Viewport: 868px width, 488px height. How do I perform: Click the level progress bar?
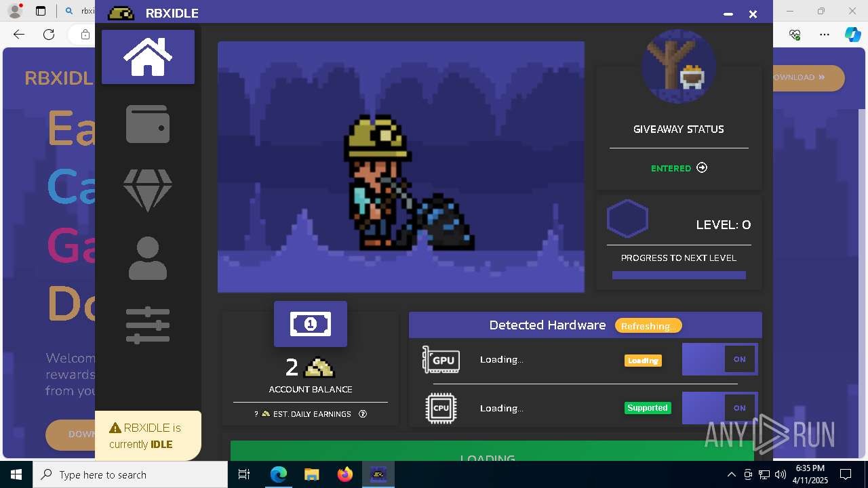[679, 275]
